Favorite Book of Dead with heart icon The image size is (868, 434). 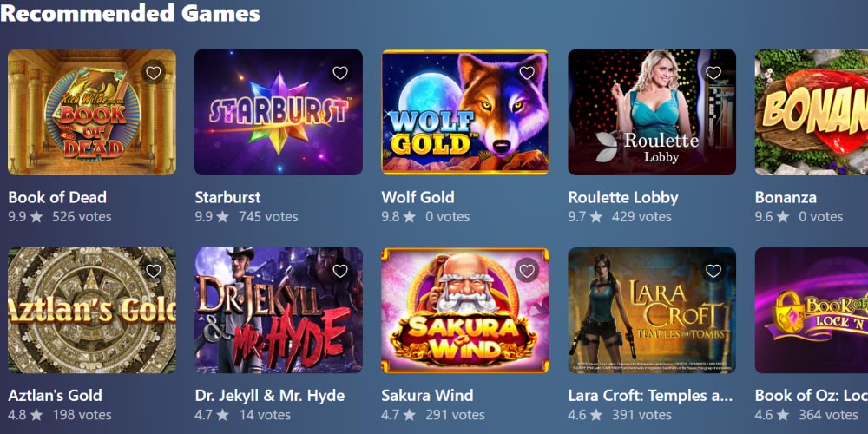point(154,73)
